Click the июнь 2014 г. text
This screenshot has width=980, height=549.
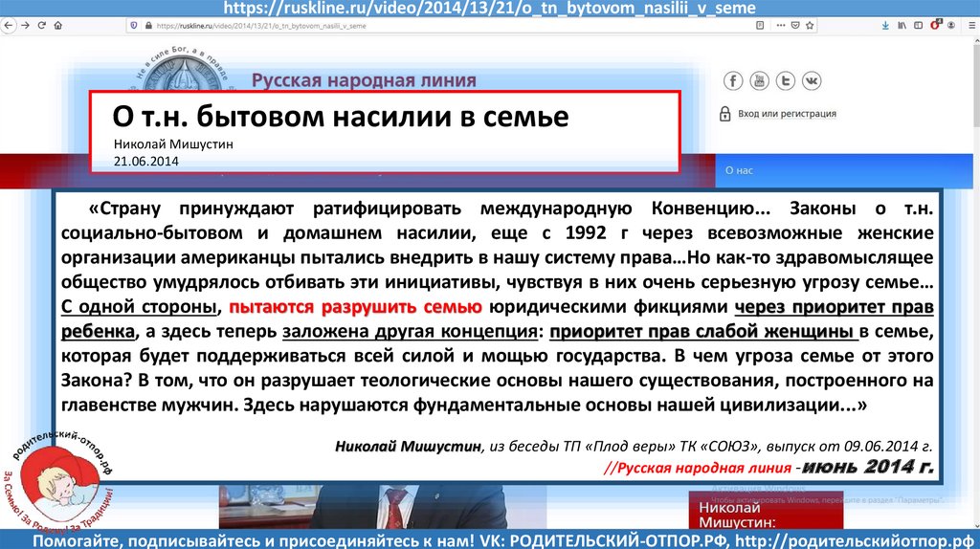pos(868,467)
